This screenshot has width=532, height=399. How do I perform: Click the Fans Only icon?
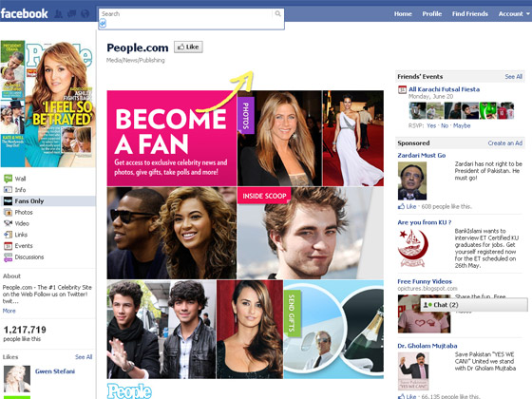click(x=8, y=200)
